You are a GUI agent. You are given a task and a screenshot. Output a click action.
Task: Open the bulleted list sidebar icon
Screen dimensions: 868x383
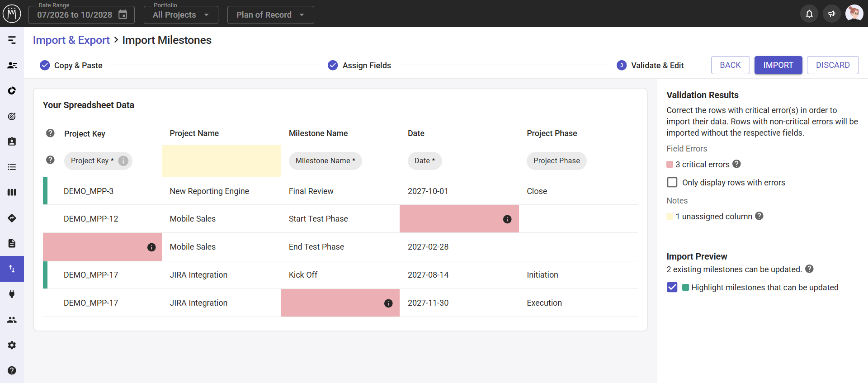point(12,167)
